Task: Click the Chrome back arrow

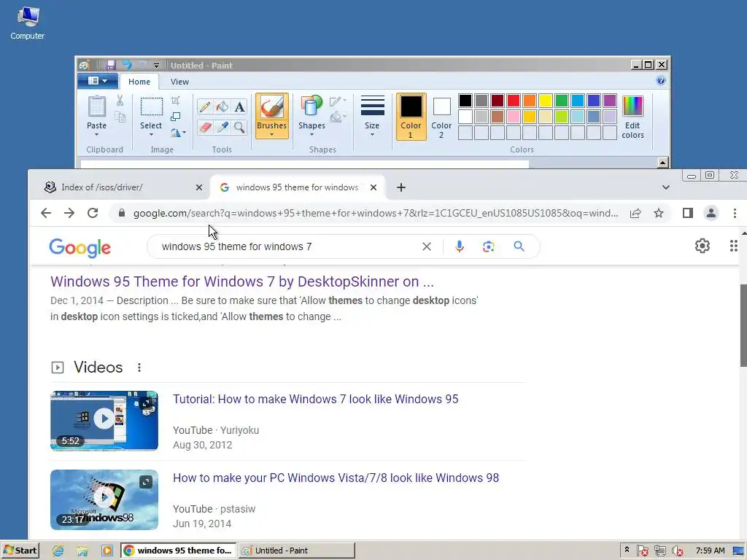Action: tap(46, 213)
